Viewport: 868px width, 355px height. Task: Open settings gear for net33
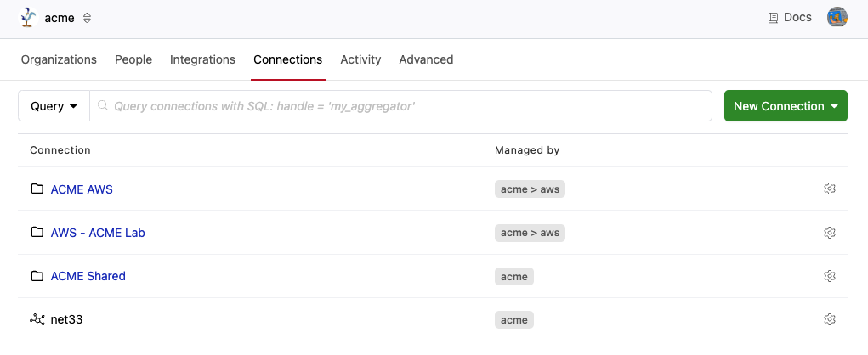830,319
